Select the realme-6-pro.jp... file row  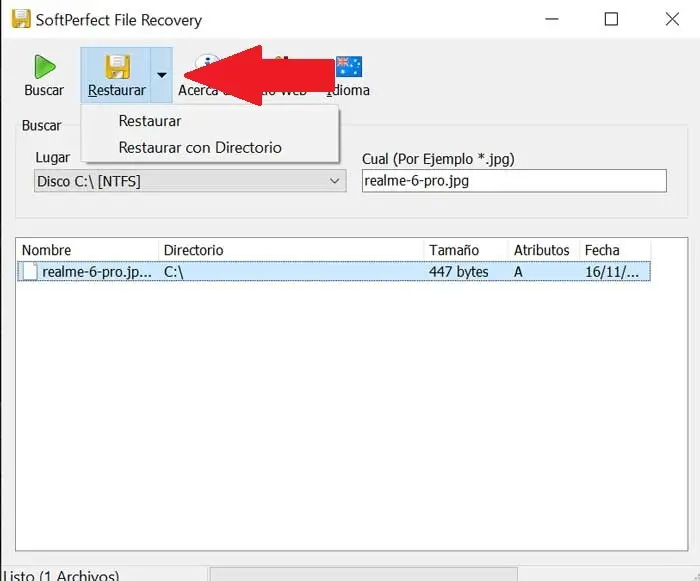pyautogui.click(x=334, y=272)
